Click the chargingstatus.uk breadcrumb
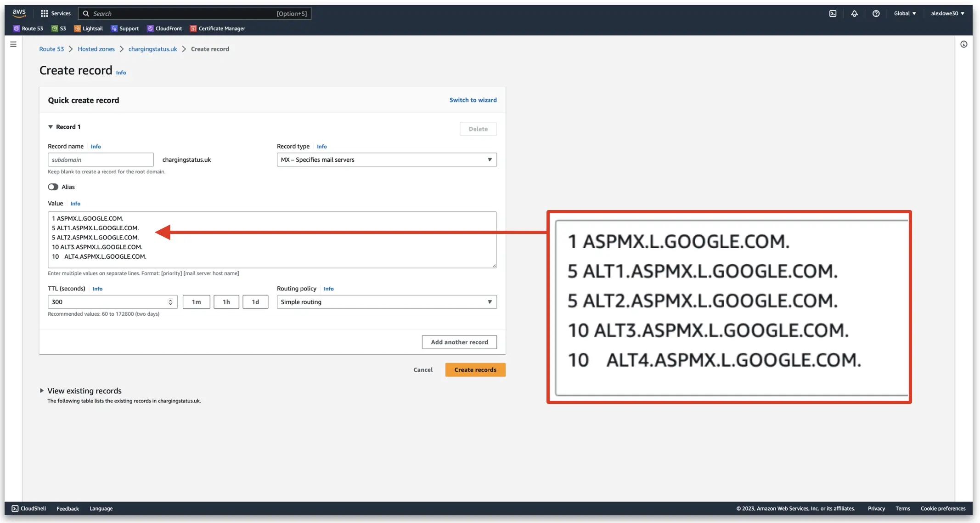Viewport: 980px width, 523px height. tap(152, 49)
